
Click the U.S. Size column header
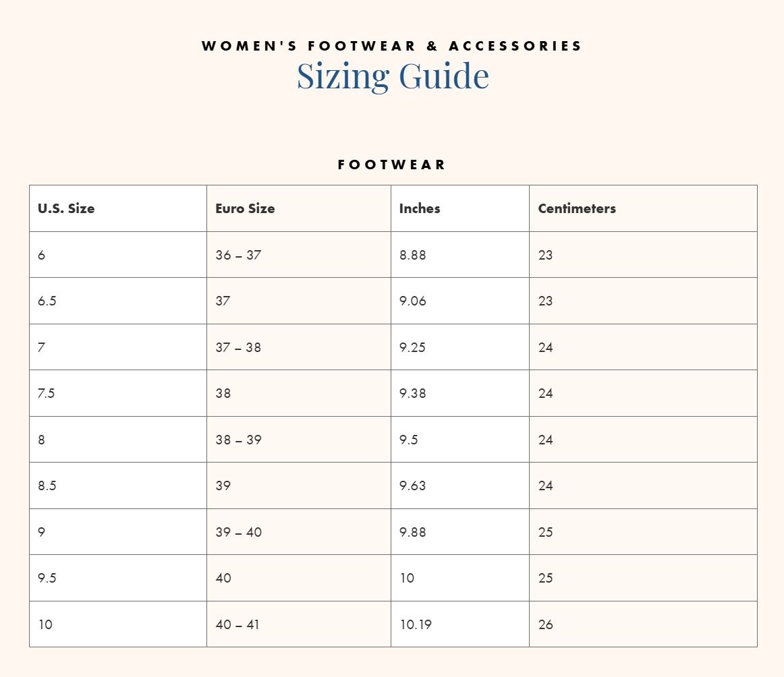(66, 208)
